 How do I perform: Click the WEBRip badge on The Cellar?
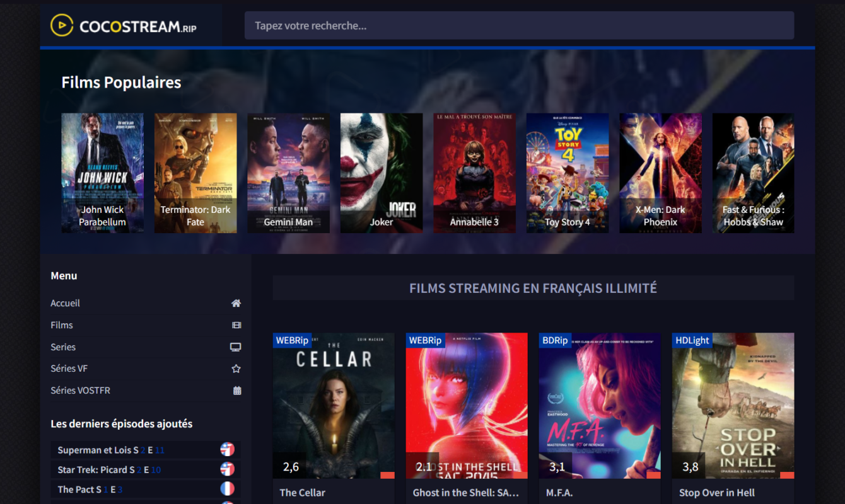tap(293, 340)
